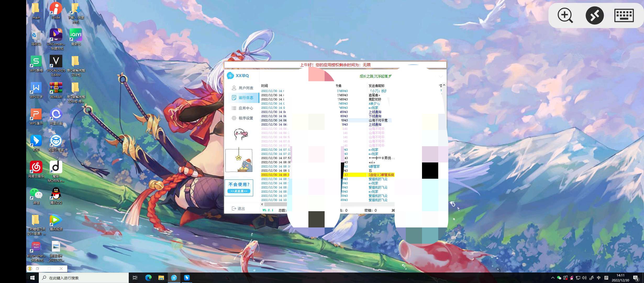Click the 退出 exit button

238,209
